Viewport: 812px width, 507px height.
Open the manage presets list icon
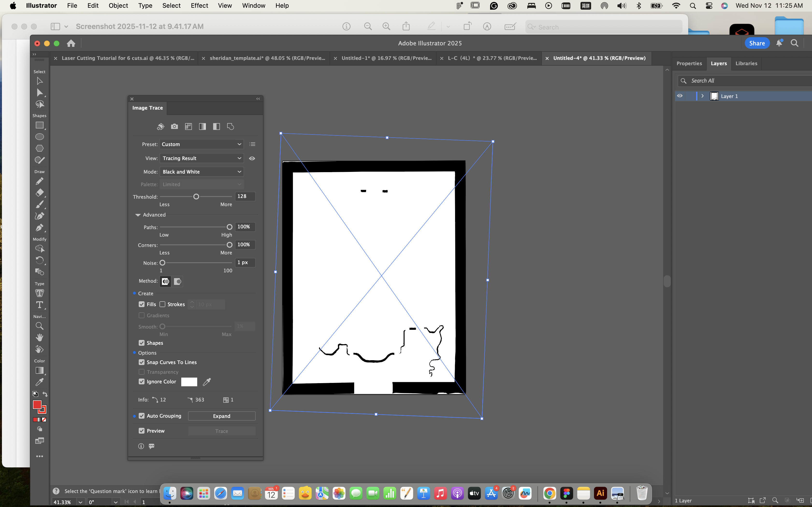pos(252,144)
